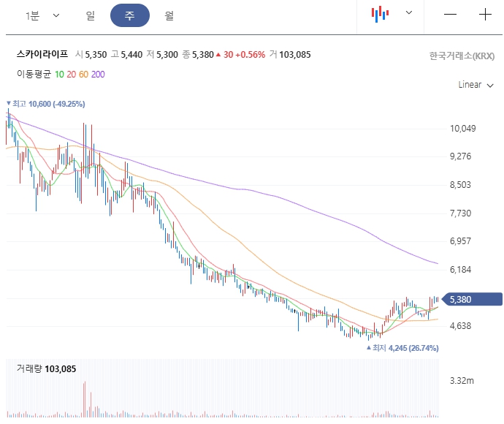Screen dimensions: 504x424
Task: Toggle the 20 moving average line
Action: pos(72,75)
